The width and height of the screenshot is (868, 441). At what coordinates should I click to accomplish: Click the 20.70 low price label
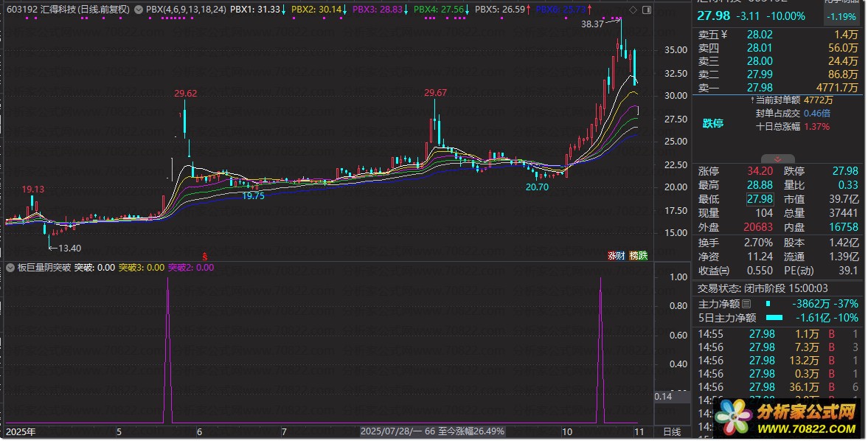tap(537, 187)
